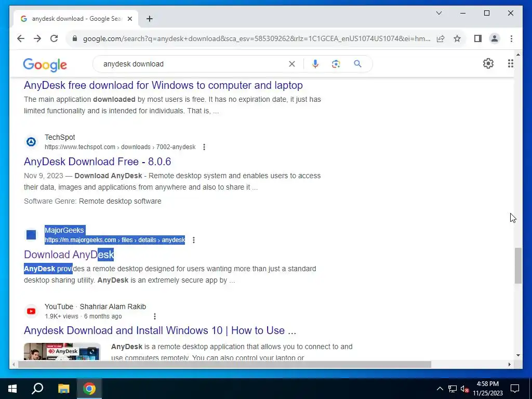Go back to the previous page
Image resolution: width=532 pixels, height=399 pixels.
point(21,38)
